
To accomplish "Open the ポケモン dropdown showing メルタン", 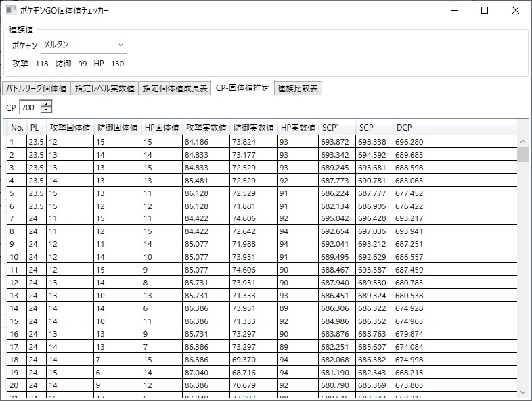I will 84,45.
